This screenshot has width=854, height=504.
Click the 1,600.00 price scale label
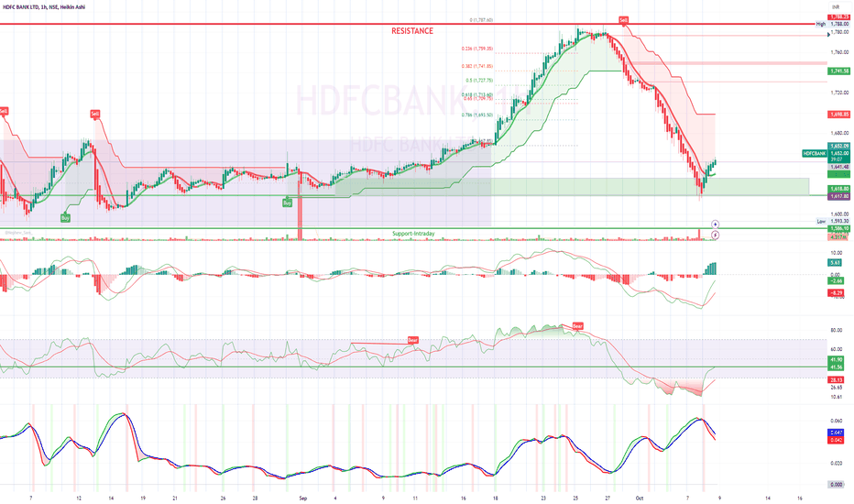click(839, 214)
